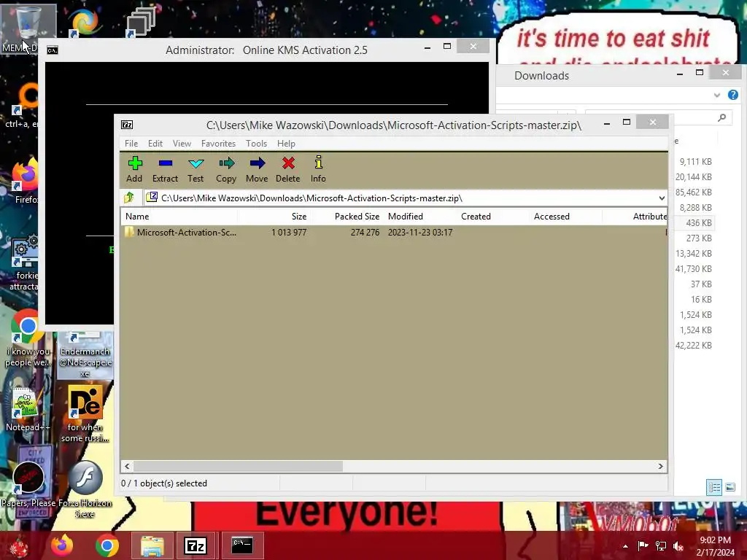Image resolution: width=747 pixels, height=560 pixels.
Task: Open the network tray icon
Action: click(661, 546)
